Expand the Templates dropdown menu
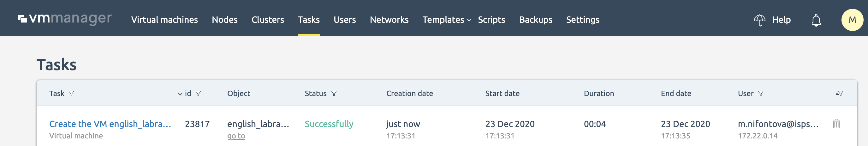The height and width of the screenshot is (146, 868). point(446,20)
